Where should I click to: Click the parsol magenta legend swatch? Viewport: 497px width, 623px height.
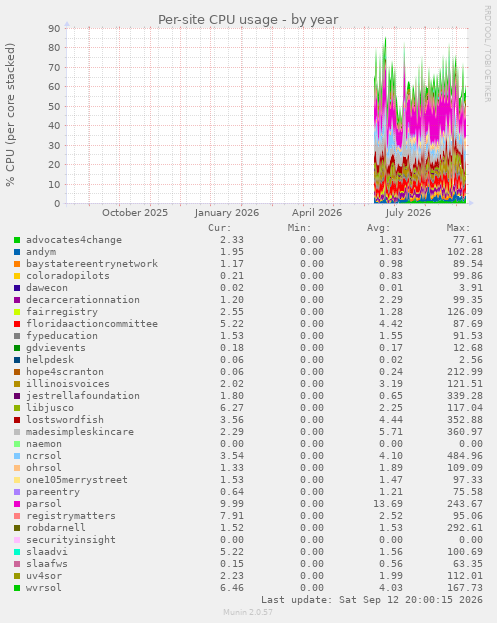point(17,504)
